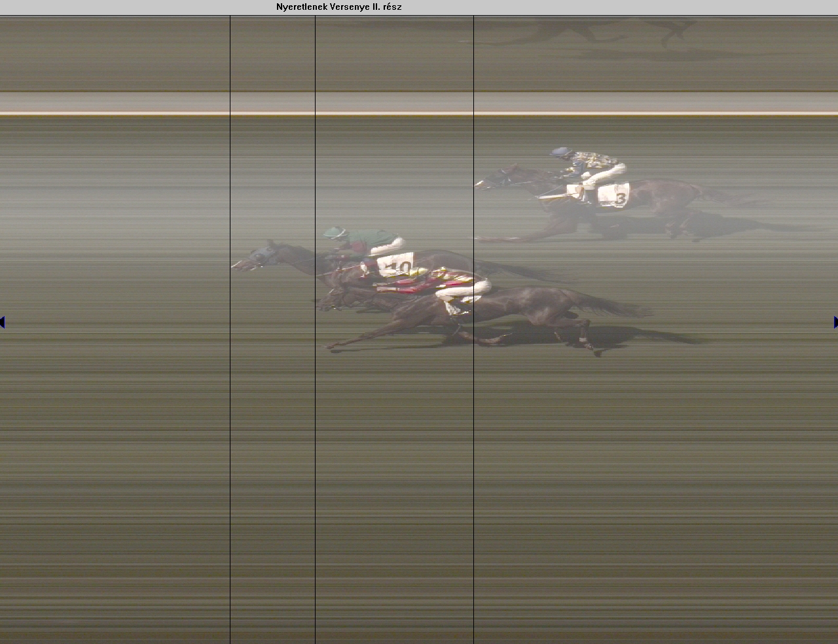
Task: Click the green helmet of jockey 10
Action: pos(334,232)
